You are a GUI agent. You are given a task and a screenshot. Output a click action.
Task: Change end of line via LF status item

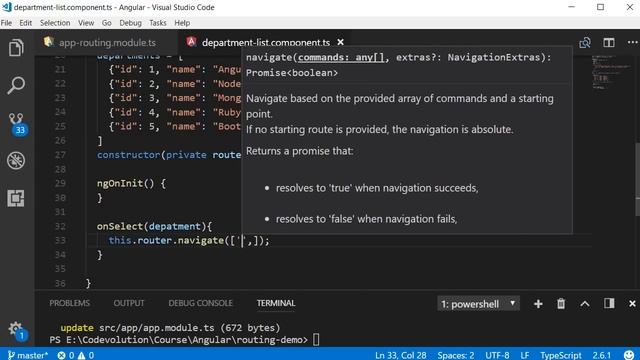pos(525,355)
